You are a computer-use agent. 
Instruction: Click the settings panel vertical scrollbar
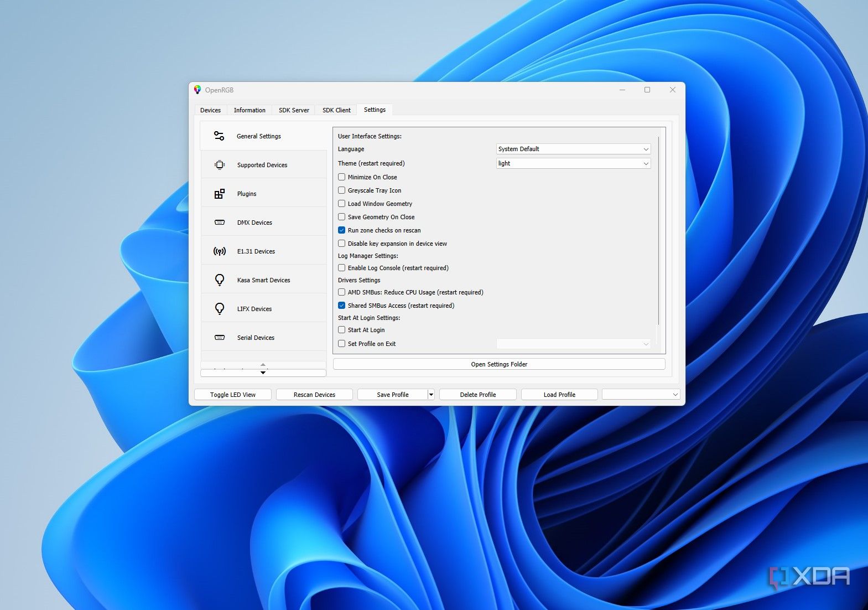click(x=658, y=231)
